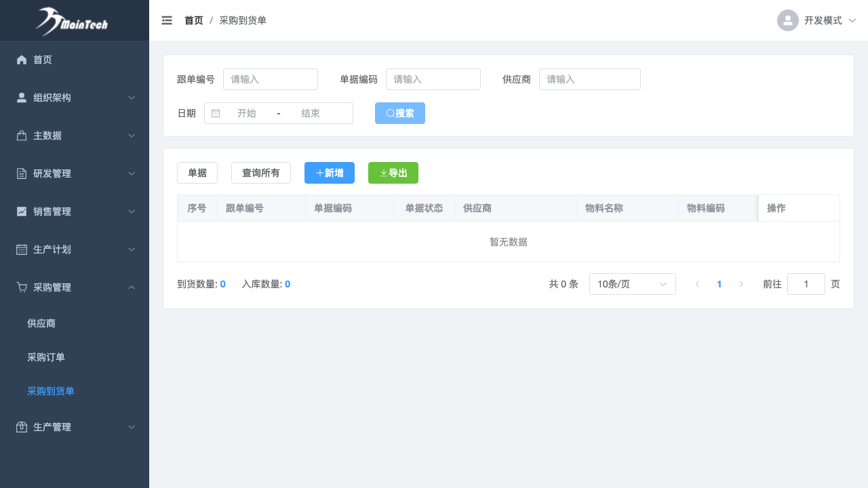This screenshot has width=868, height=488.
Task: Click the user avatar icon
Action: click(x=787, y=20)
